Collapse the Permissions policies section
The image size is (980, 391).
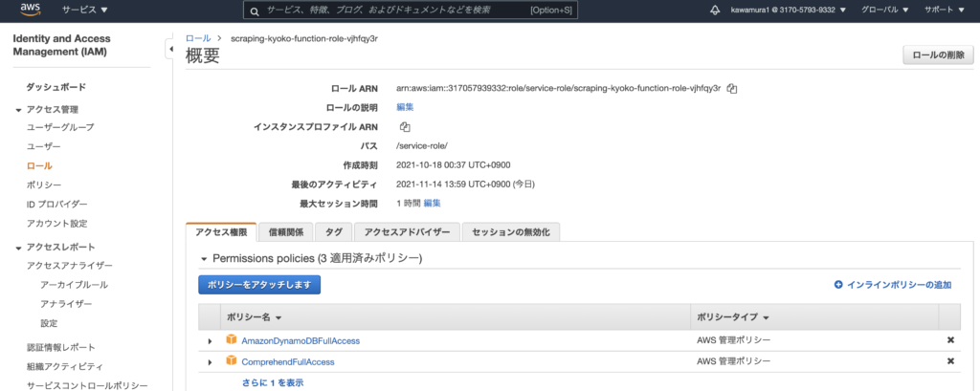pyautogui.click(x=203, y=258)
